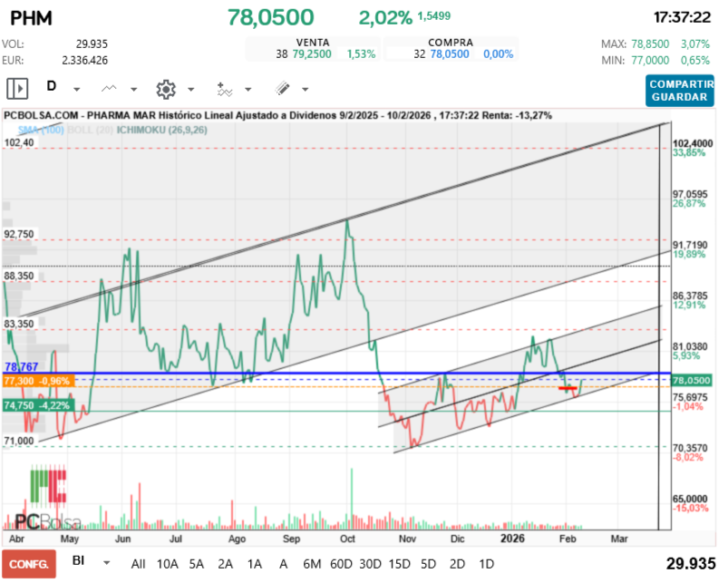The width and height of the screenshot is (728, 583).
Task: Click the D timeframe icon
Action: click(52, 87)
